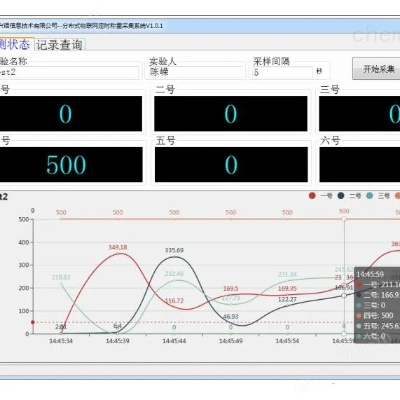The image size is (400, 400).
Task: Click the tooltip header 14:45:59
Action: coord(370,274)
